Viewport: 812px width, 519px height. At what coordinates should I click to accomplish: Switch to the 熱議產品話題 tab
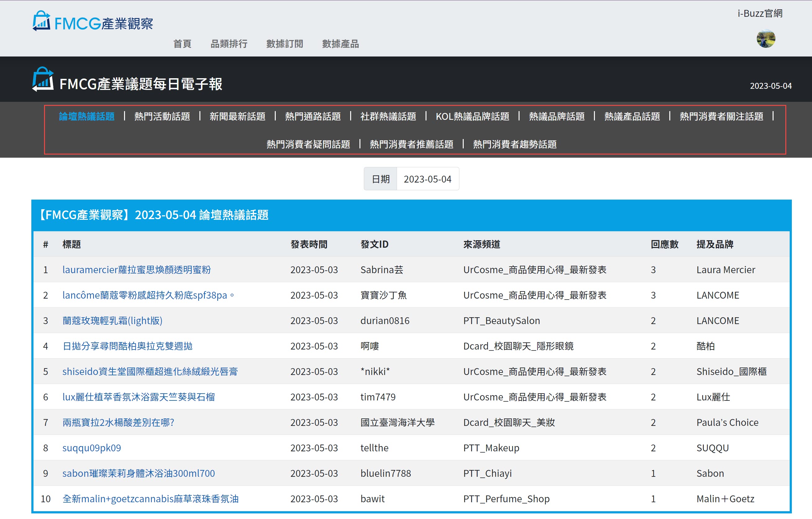point(632,116)
